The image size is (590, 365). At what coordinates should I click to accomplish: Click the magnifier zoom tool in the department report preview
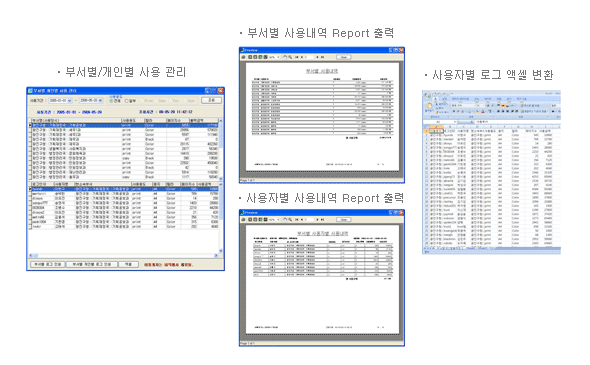[290, 57]
